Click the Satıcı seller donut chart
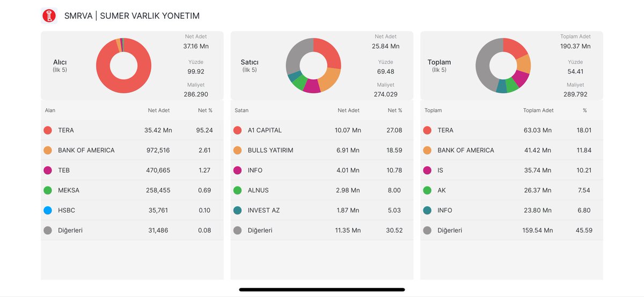 tap(313, 65)
